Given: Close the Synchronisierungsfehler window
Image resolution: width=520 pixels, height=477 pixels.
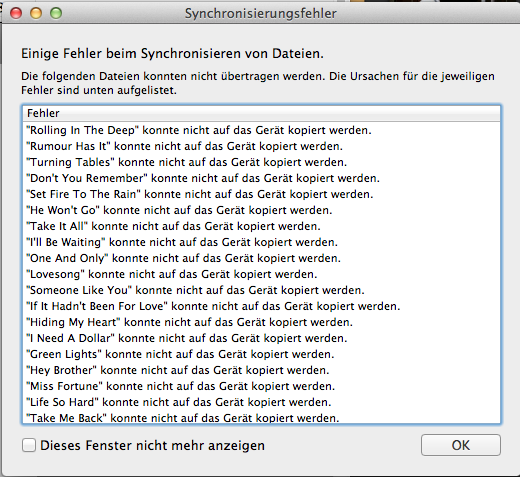Looking at the screenshot, I should click(16, 13).
